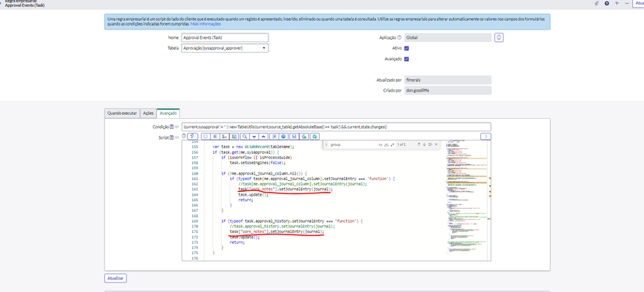The height and width of the screenshot is (292, 644).
Task: Click the Nome input field
Action: (x=225, y=37)
